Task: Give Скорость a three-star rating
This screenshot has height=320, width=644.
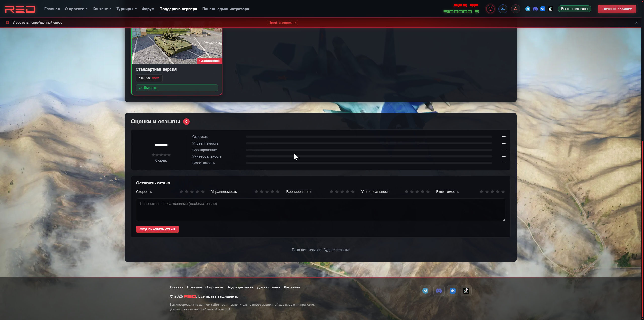Action: point(192,192)
